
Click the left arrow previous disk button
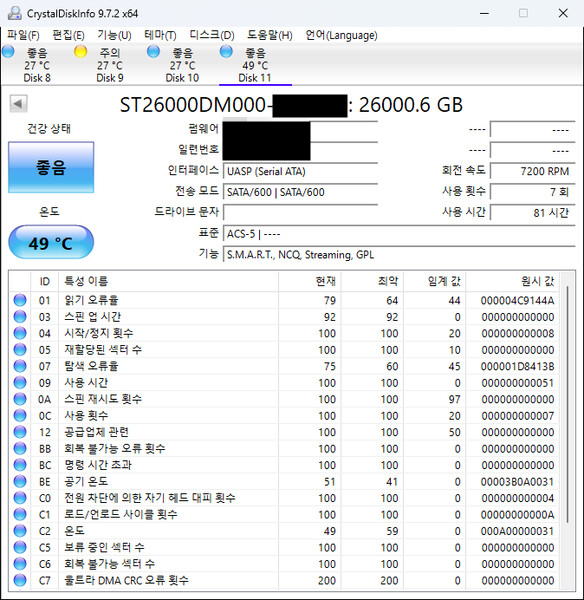coord(18,104)
